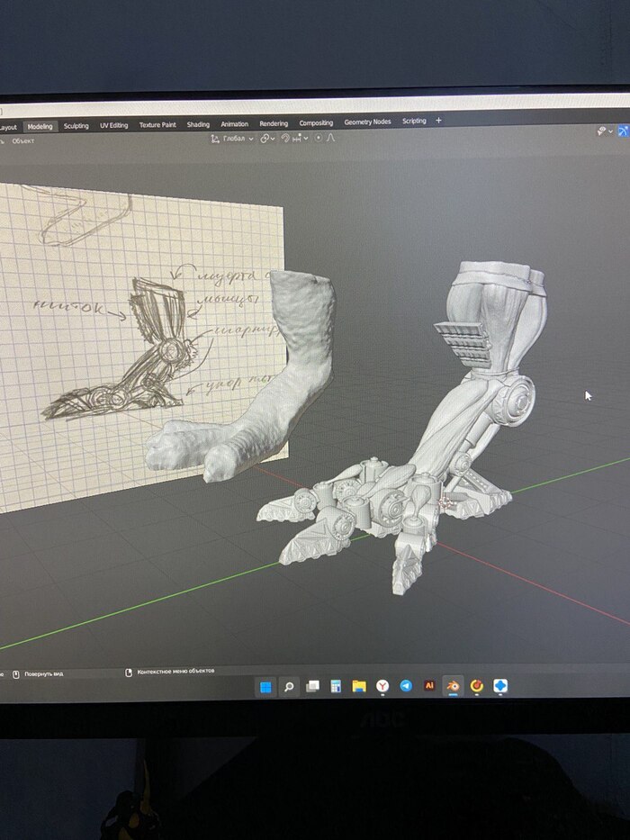Switch to the UV Editing workspace
The height and width of the screenshot is (840, 630).
click(114, 125)
